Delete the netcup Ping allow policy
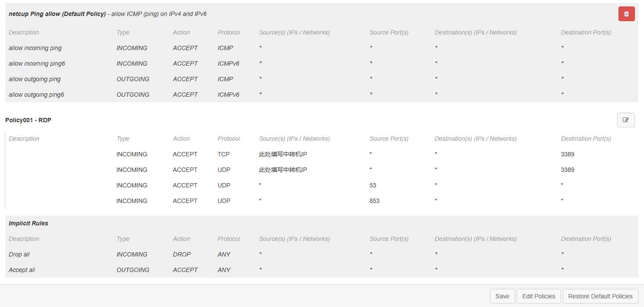 tap(626, 14)
